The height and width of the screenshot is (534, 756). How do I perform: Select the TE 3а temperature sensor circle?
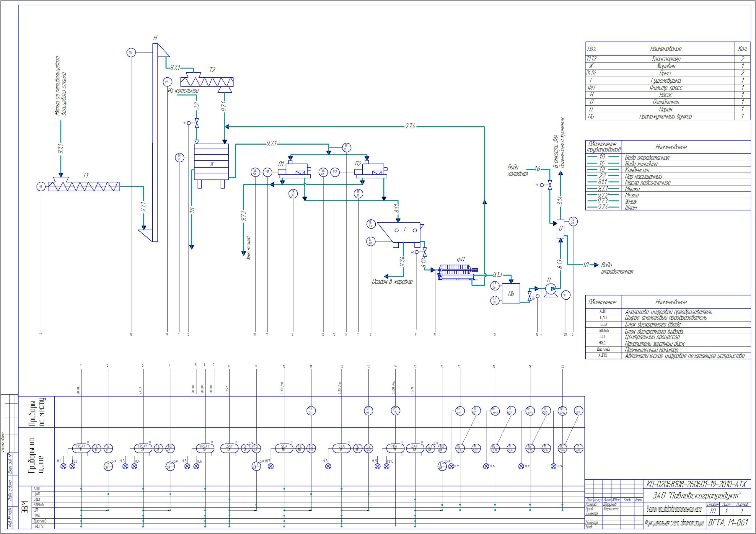click(346, 147)
